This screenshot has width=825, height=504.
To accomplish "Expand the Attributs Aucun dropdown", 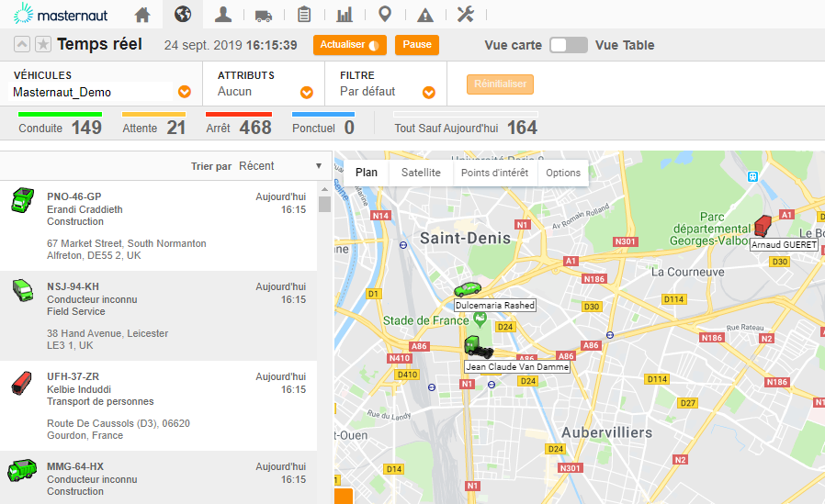I will (307, 93).
